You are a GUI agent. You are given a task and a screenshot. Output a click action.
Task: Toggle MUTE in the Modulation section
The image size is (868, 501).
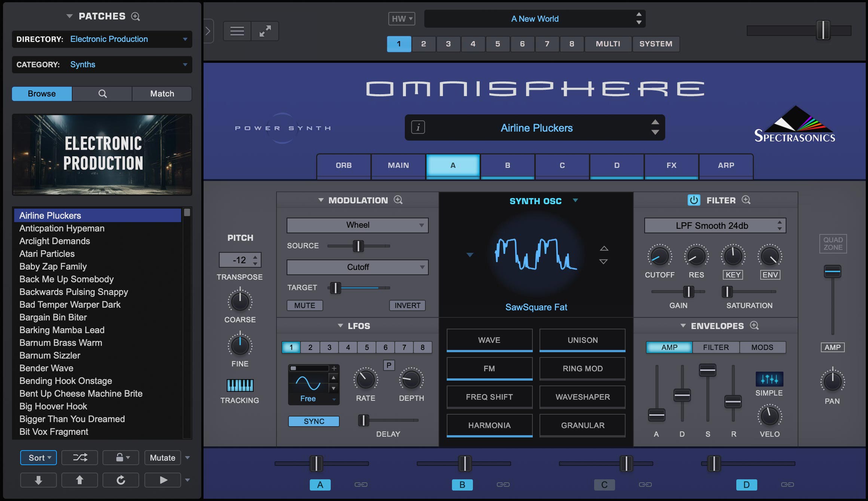(305, 305)
